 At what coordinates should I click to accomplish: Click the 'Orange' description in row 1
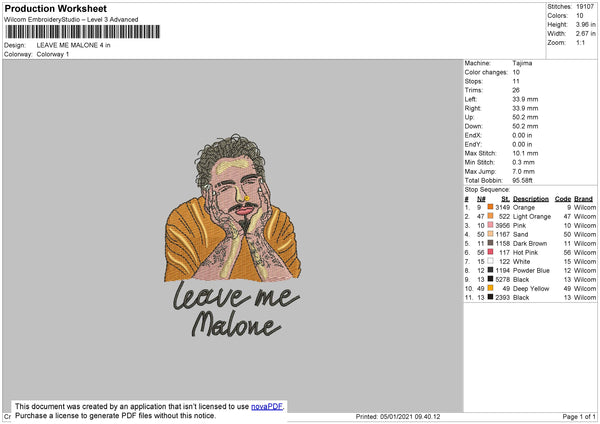524,207
